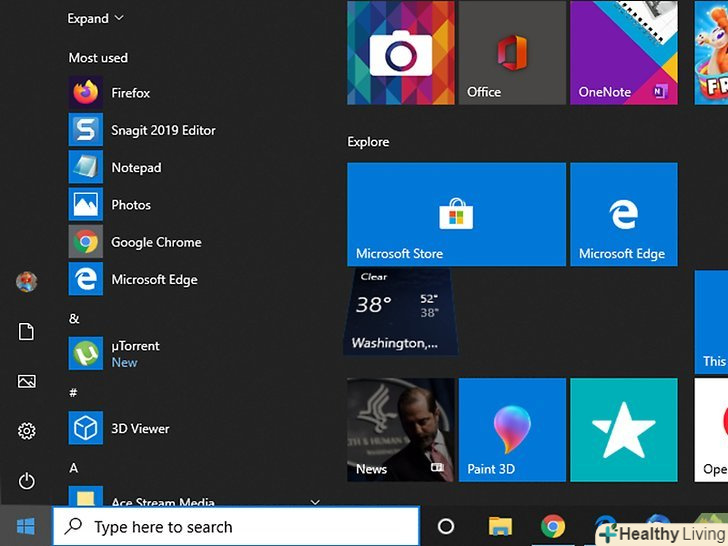Click the Windows Start button on the taskbar
This screenshot has width=728, height=546.
click(26, 526)
